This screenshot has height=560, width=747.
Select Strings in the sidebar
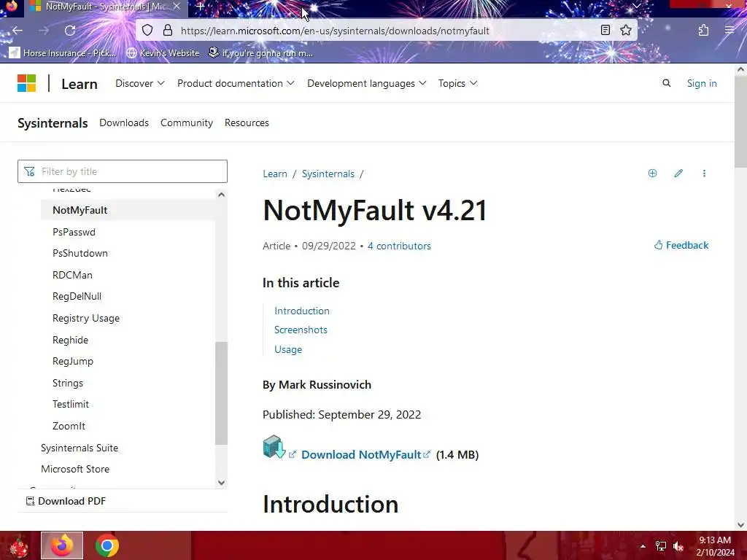pos(68,383)
